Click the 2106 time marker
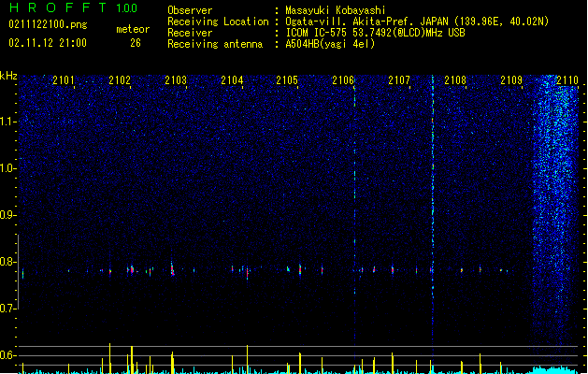 (x=343, y=79)
